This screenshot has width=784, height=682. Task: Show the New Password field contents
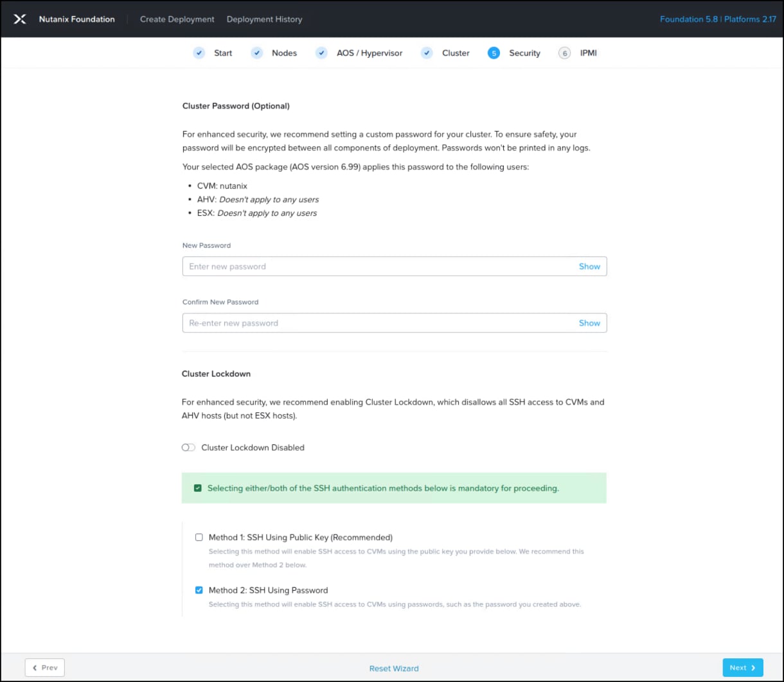[x=589, y=267]
